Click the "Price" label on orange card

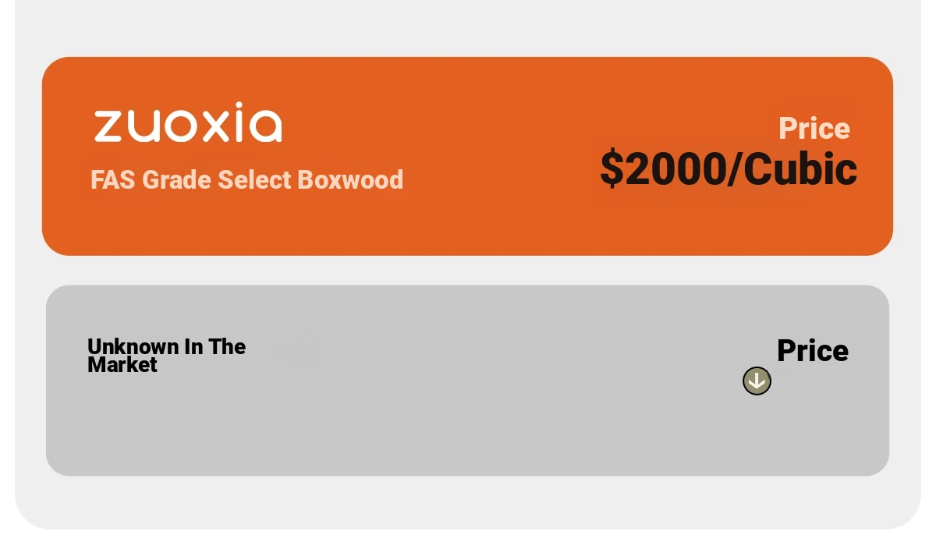814,128
